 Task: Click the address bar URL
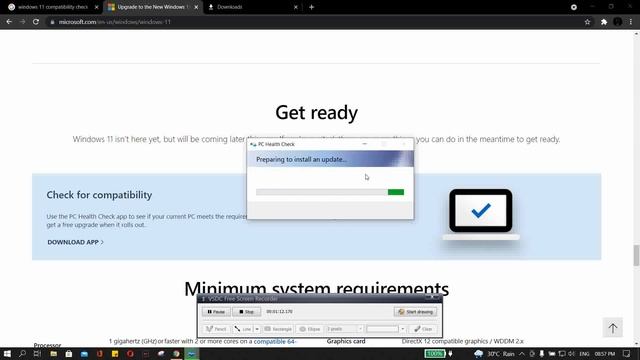115,22
